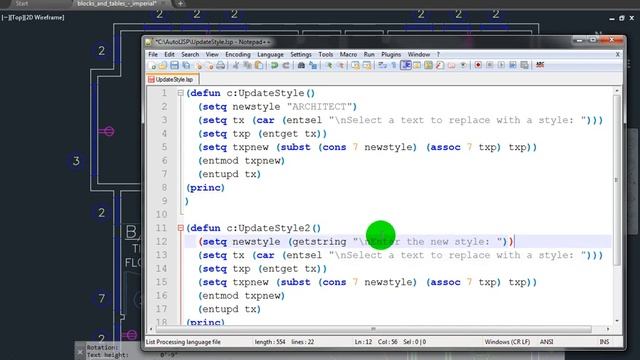Click the Copy toolbar icon
640x360 pixels.
coord(247,65)
